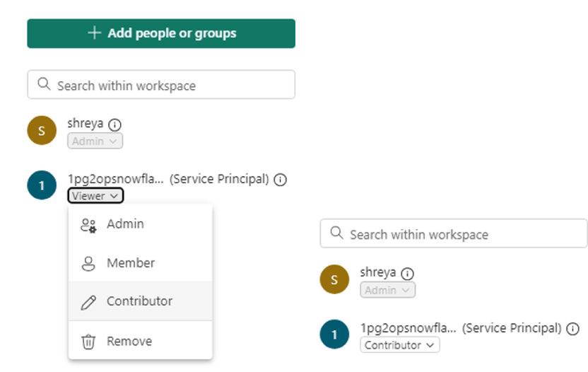The width and height of the screenshot is (588, 372).
Task: Open info icon next to upper Service Principal
Action: pyautogui.click(x=280, y=180)
